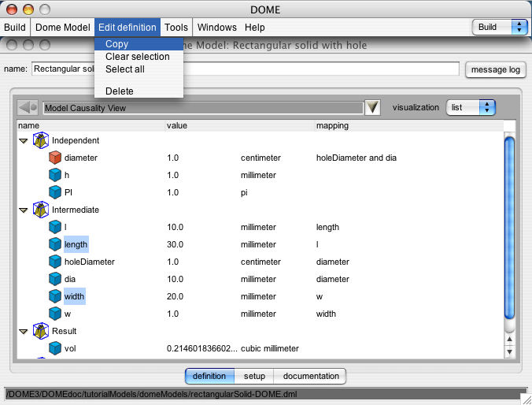
Task: Click the cube icon of parameter l
Action: 55,227
